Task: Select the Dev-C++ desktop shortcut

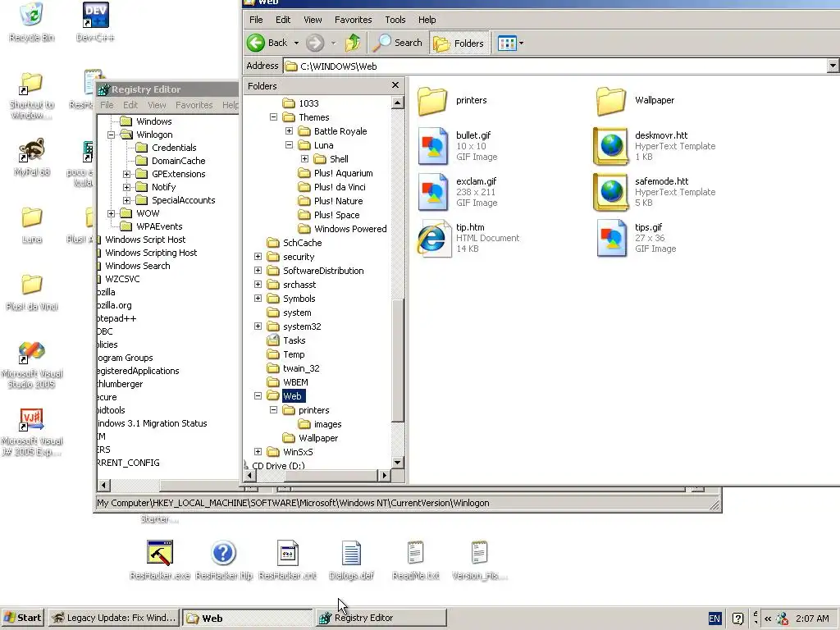Action: [x=95, y=21]
